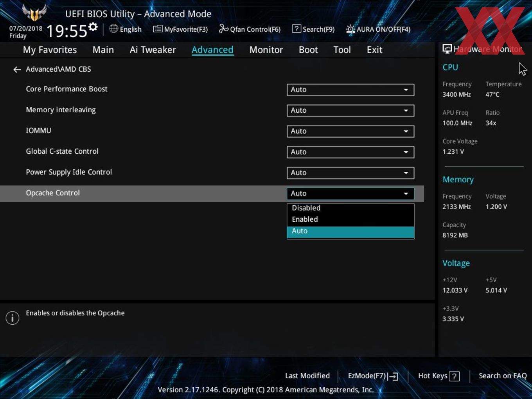Click the Hot Keys question mark icon
This screenshot has width=532, height=399.
(x=454, y=376)
